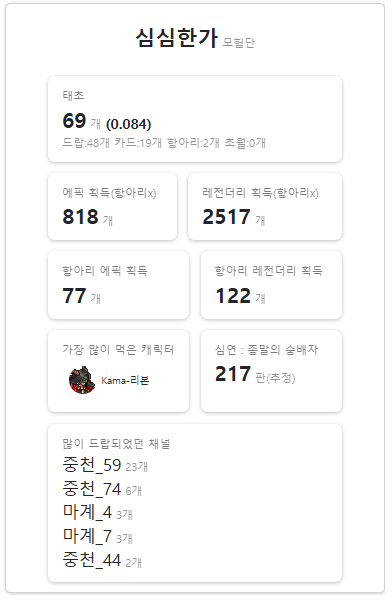Click the 심연 : 종말의 숭배자 card

(271, 371)
